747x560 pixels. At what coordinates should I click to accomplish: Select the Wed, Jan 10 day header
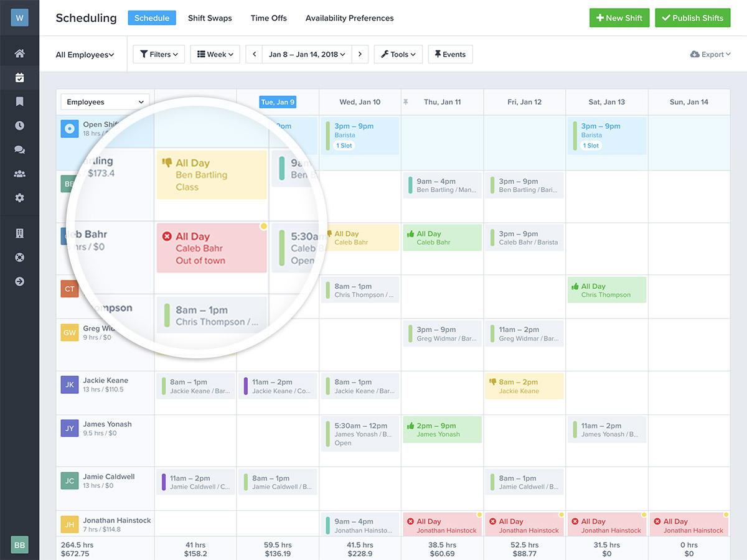pos(360,102)
